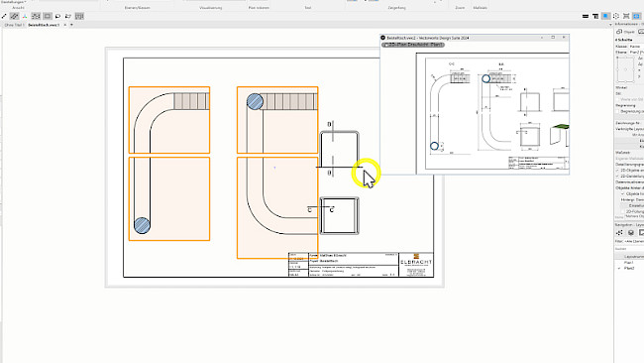The image size is (644, 363).
Task: Toggle the blue square icon at top right
Action: 605,16
